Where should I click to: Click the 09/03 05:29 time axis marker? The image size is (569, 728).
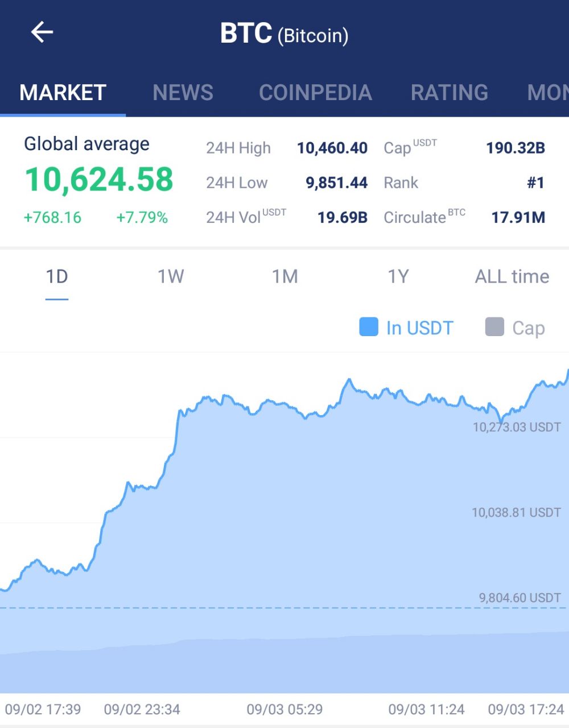click(x=284, y=709)
